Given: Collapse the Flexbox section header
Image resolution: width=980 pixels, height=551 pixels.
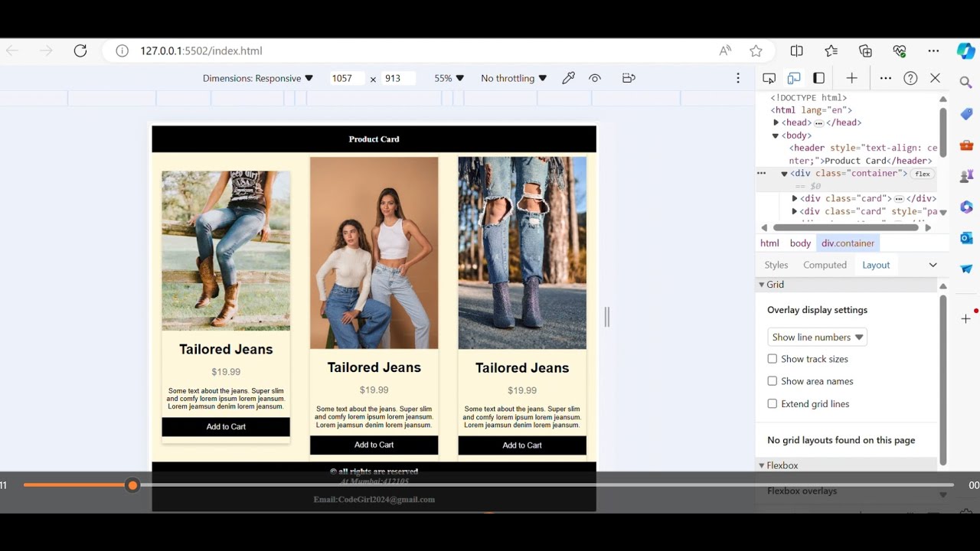Looking at the screenshot, I should [x=846, y=465].
